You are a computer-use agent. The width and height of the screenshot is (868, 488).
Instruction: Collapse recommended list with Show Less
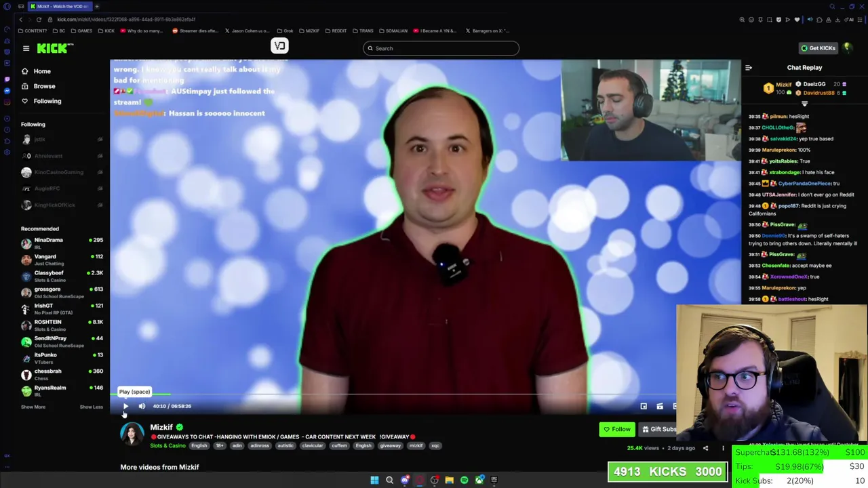pos(92,407)
